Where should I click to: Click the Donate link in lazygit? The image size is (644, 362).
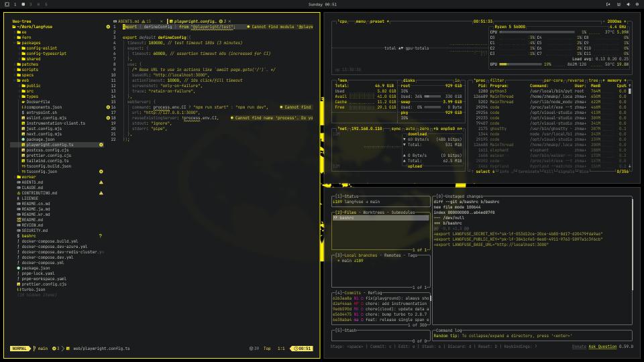579,347
